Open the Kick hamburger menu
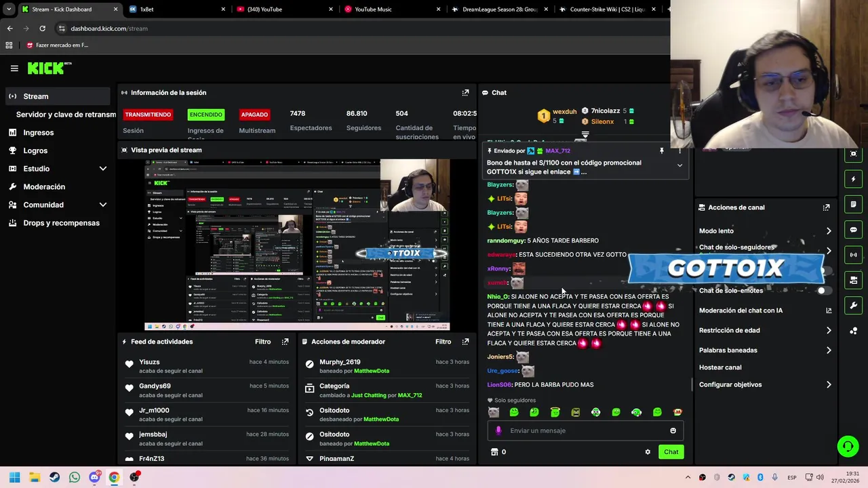This screenshot has height=488, width=868. (x=14, y=68)
